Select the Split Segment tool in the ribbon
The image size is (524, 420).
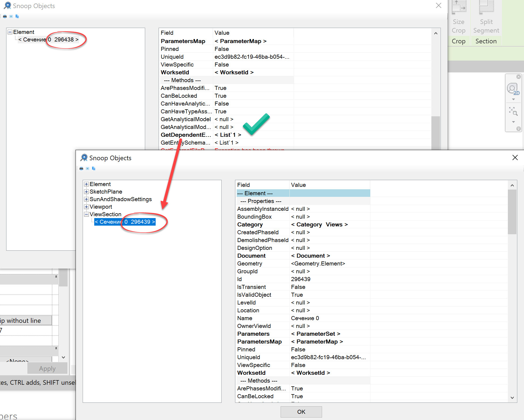486,16
